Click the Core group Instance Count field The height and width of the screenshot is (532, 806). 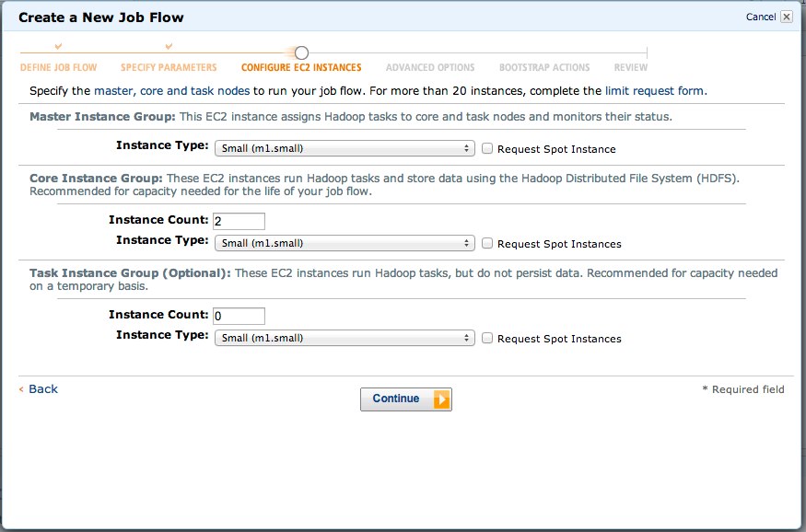pyautogui.click(x=238, y=221)
